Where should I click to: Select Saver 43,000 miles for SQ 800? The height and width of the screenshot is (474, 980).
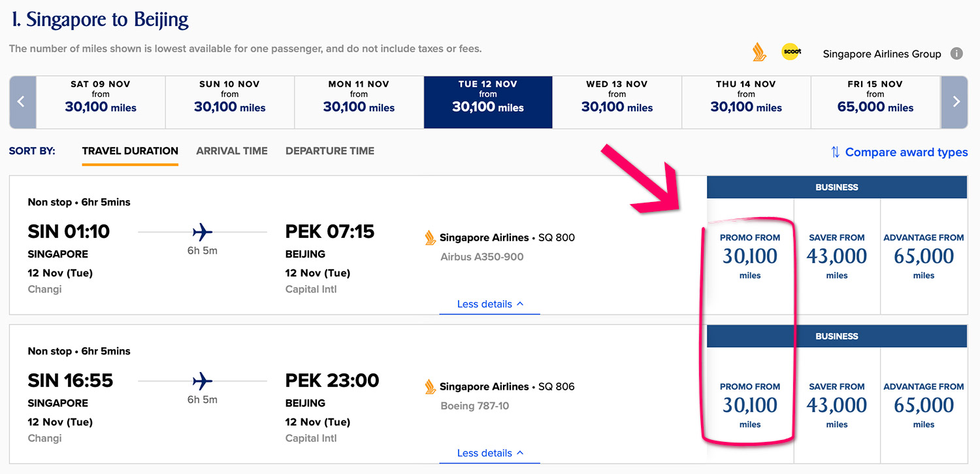pyautogui.click(x=837, y=256)
